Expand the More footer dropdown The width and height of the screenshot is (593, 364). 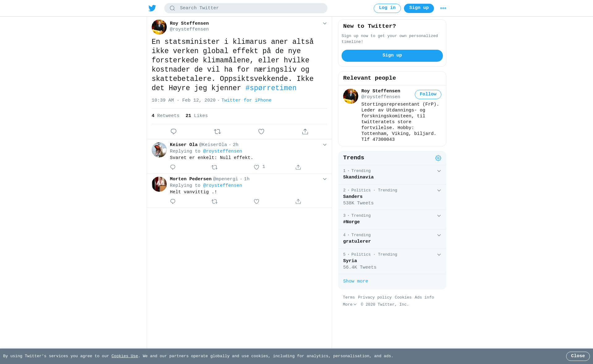click(350, 304)
